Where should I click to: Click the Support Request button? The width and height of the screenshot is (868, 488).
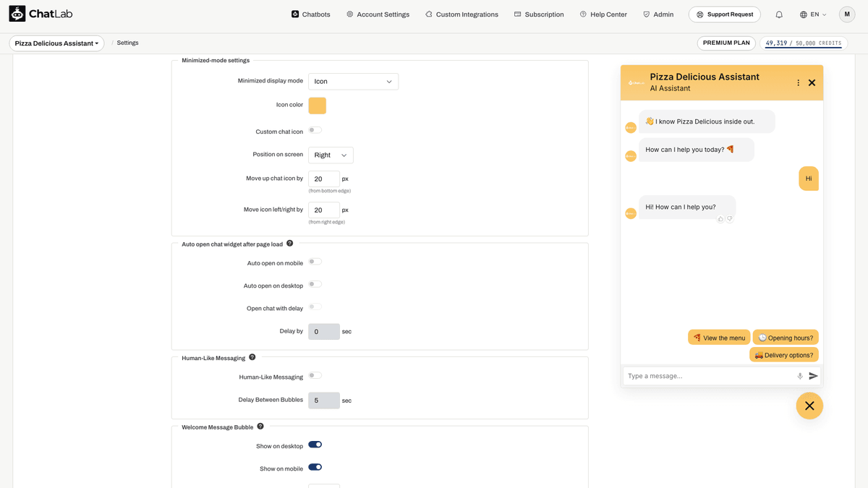click(x=725, y=14)
